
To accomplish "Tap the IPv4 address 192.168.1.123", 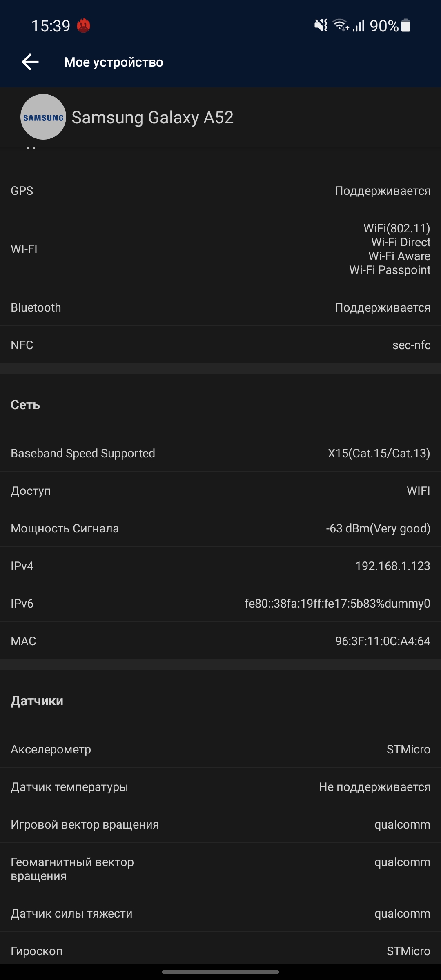I will (x=392, y=566).
